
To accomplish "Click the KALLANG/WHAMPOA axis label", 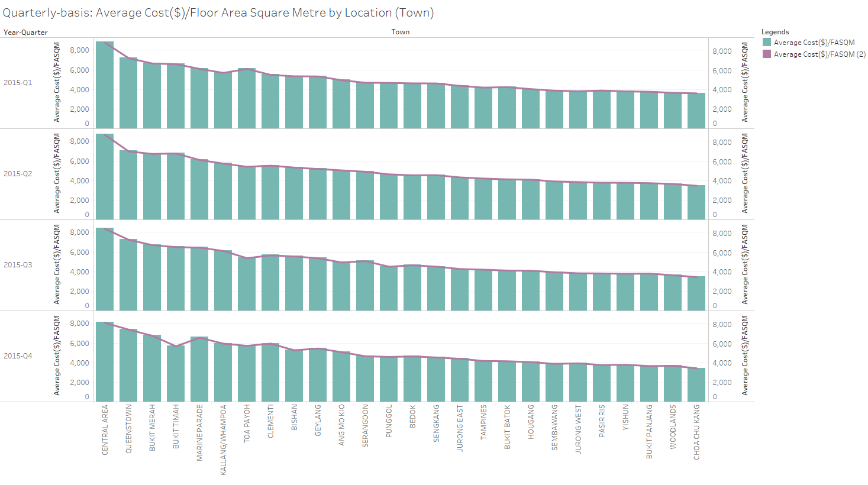I will [x=223, y=440].
